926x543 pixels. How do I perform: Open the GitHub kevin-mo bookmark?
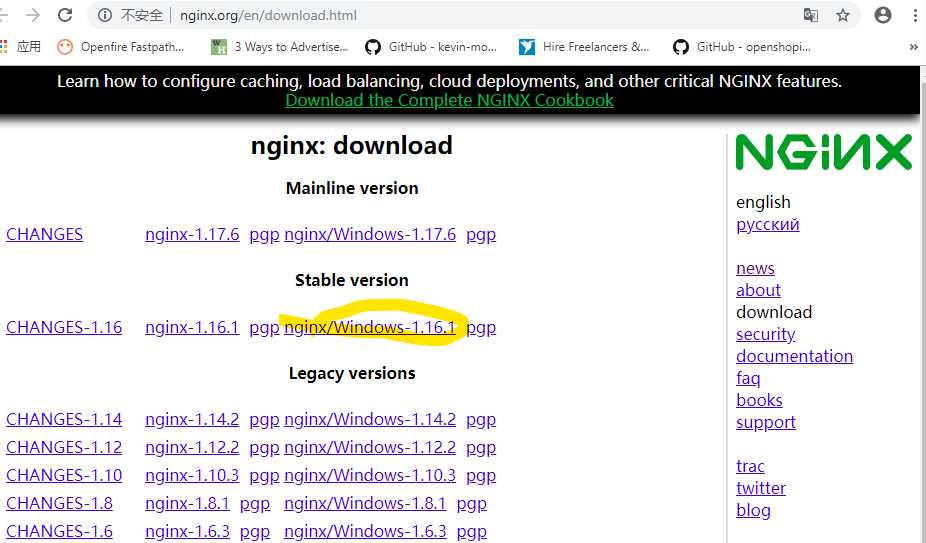coord(431,47)
